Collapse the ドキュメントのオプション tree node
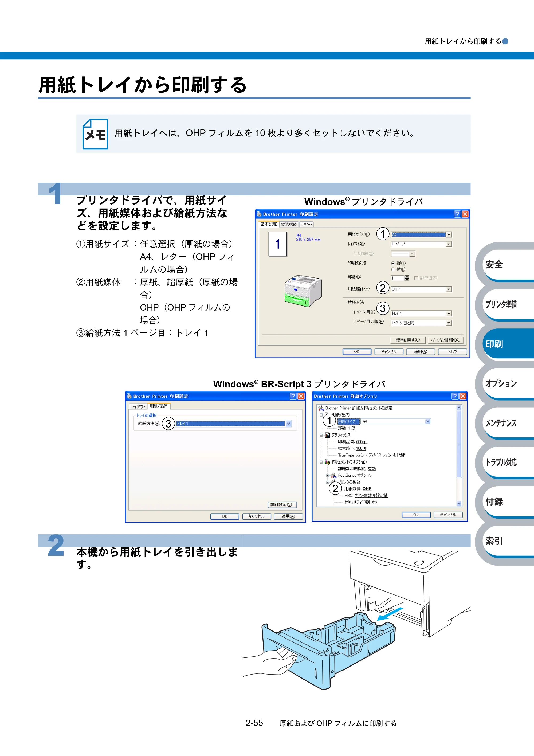The width and height of the screenshot is (534, 756). pyautogui.click(x=321, y=462)
